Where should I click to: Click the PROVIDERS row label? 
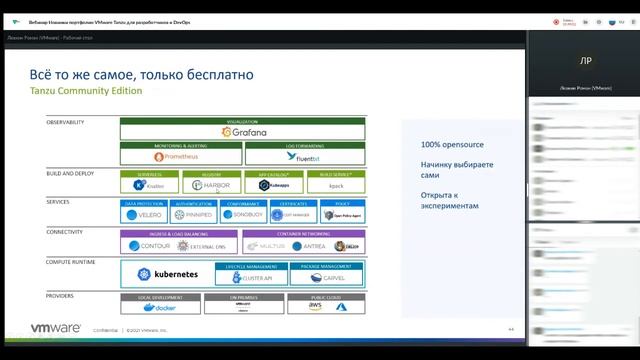pos(60,296)
